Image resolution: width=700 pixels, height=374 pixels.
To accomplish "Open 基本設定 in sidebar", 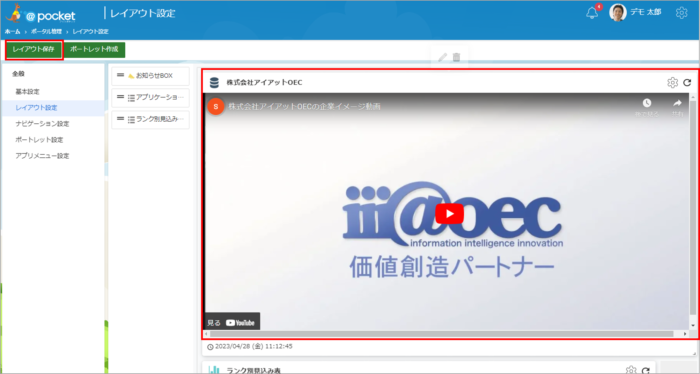I will click(28, 91).
